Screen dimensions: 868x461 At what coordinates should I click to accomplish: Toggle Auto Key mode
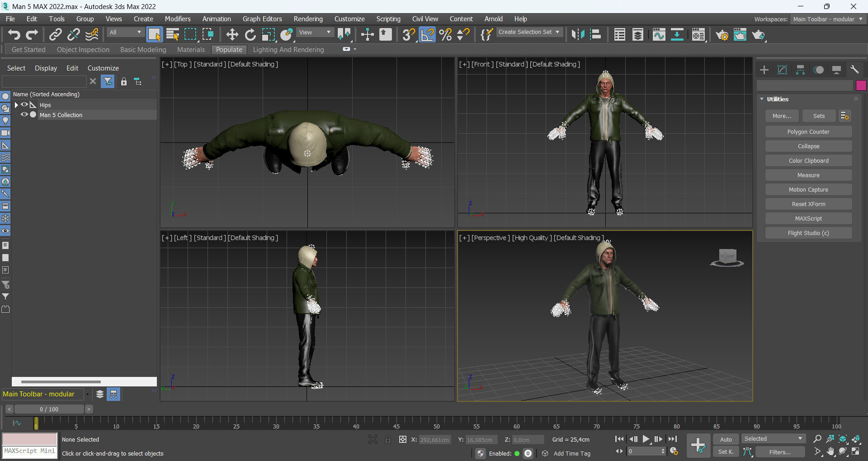tap(726, 439)
